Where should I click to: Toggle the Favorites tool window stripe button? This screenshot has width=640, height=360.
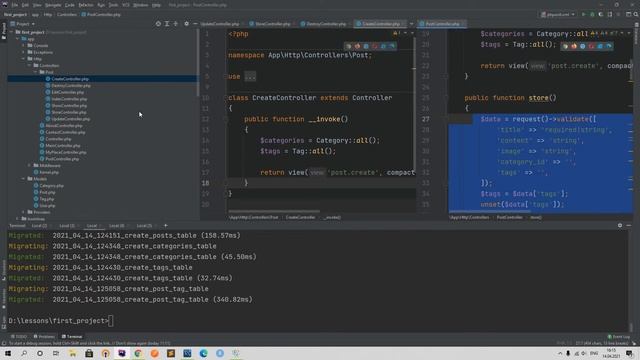pyautogui.click(x=3, y=298)
